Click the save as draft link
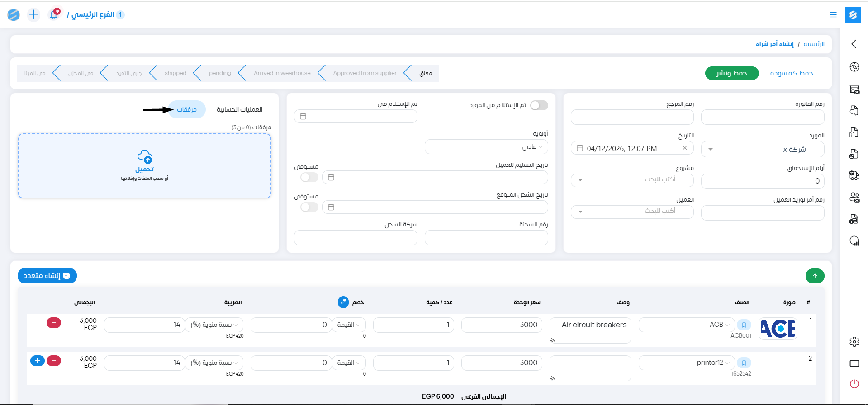 (791, 73)
